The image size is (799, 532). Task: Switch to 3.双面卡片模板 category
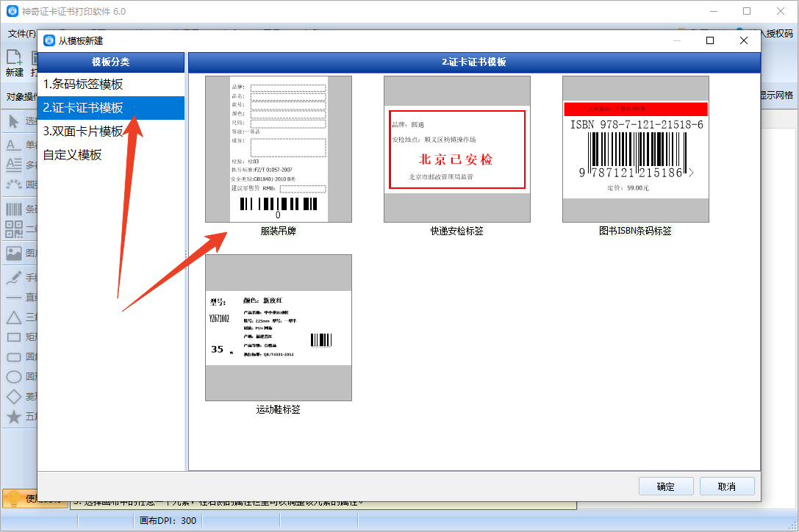click(83, 132)
